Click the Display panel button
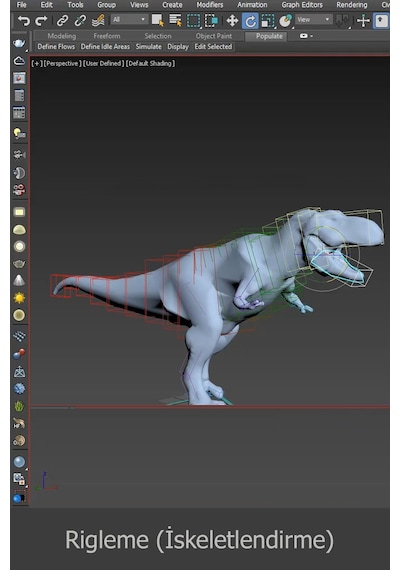Viewport: 400px width, 570px height. [x=178, y=47]
